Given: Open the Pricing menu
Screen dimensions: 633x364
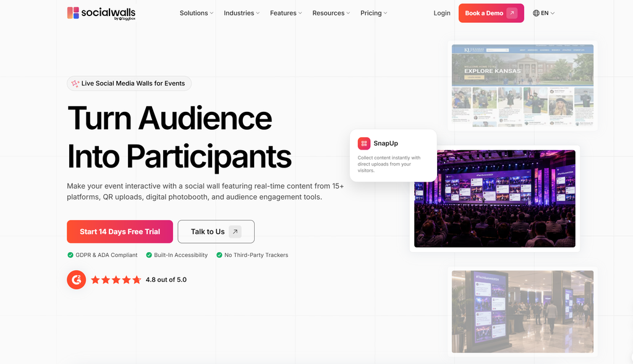Looking at the screenshot, I should (x=374, y=13).
